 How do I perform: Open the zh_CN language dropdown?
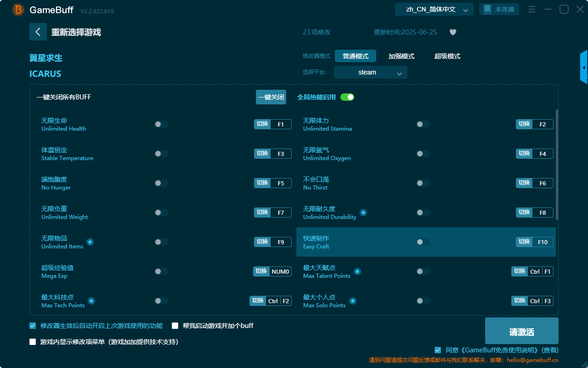pyautogui.click(x=434, y=9)
